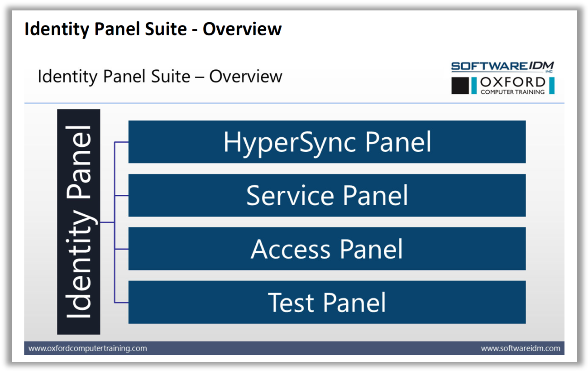This screenshot has height=371, width=588.
Task: Collapse the Service Panel branch connector
Action: 122,195
